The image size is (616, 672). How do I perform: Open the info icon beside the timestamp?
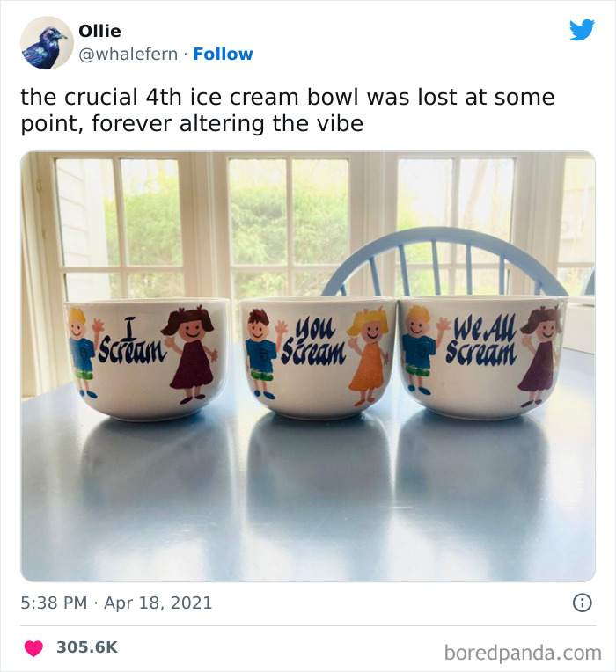pos(582,603)
